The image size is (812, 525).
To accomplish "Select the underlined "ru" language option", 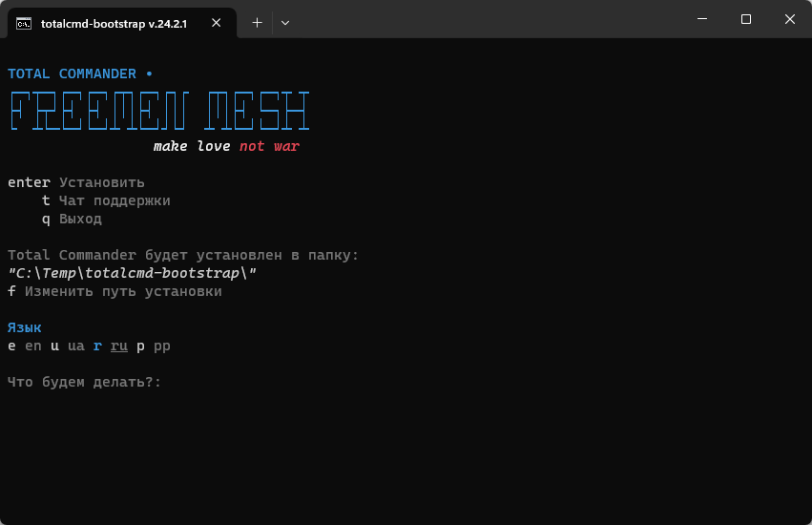I will 118,346.
